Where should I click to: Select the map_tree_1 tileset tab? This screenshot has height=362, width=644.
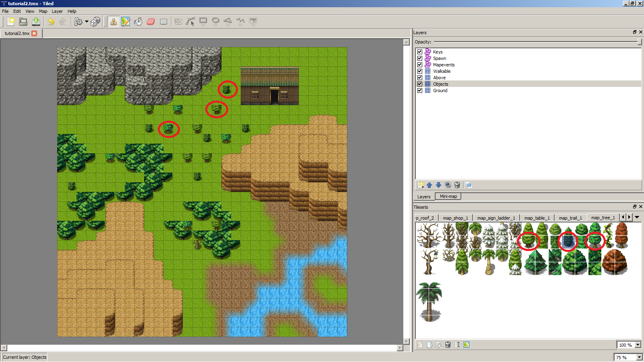(603, 218)
